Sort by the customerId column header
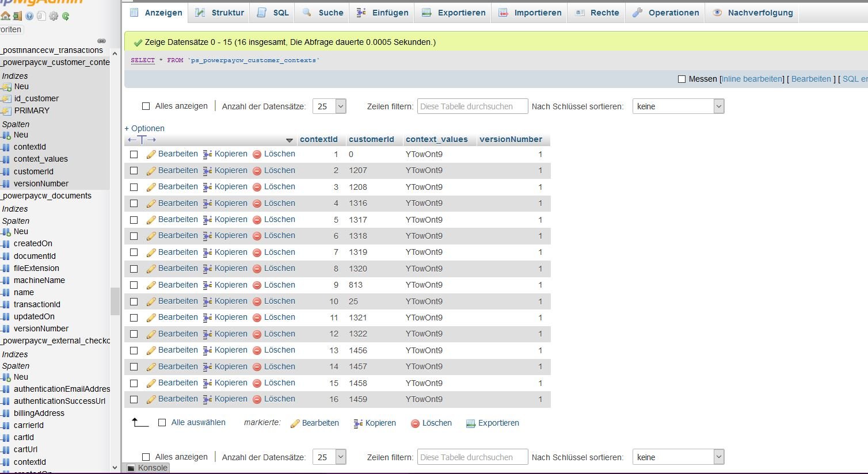Image resolution: width=868 pixels, height=474 pixels. [371, 139]
